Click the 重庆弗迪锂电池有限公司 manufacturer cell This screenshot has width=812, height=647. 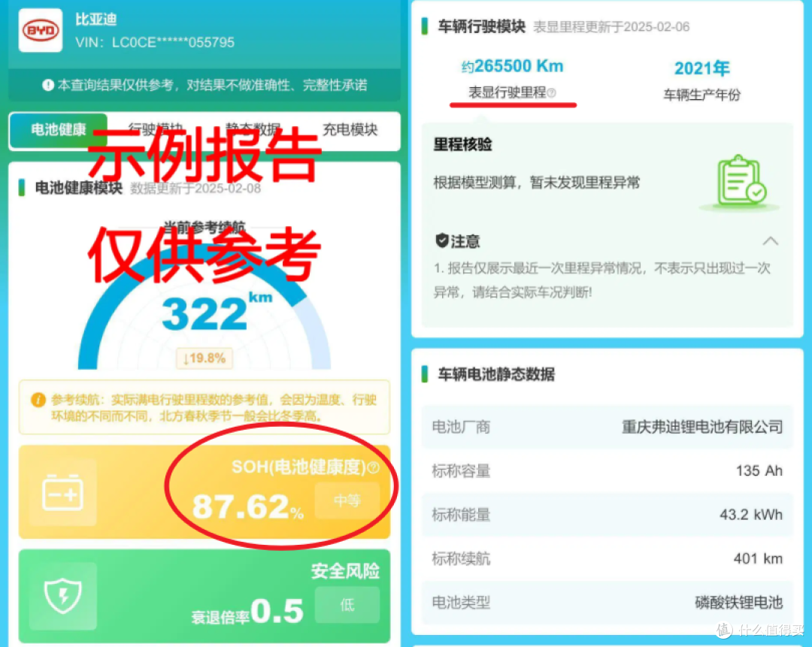[x=702, y=427]
